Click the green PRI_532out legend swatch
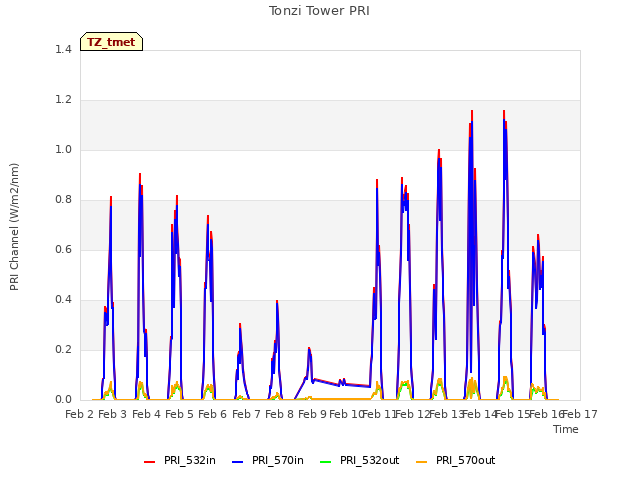This screenshot has height=480, width=640. pyautogui.click(x=326, y=462)
